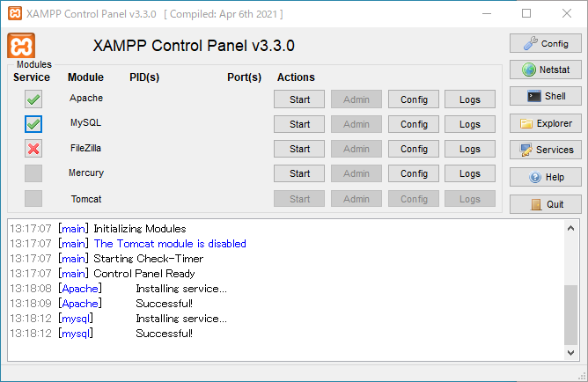Click the log scrollbar down arrow

click(x=570, y=353)
